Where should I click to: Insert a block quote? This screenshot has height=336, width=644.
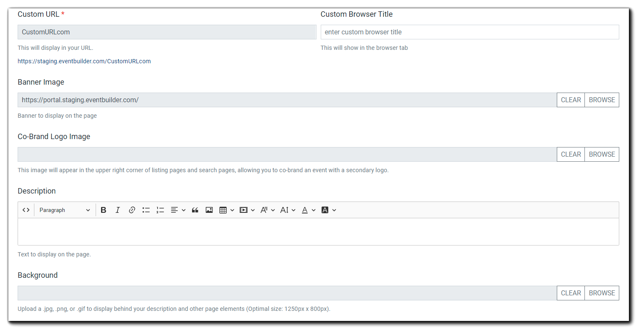click(195, 210)
